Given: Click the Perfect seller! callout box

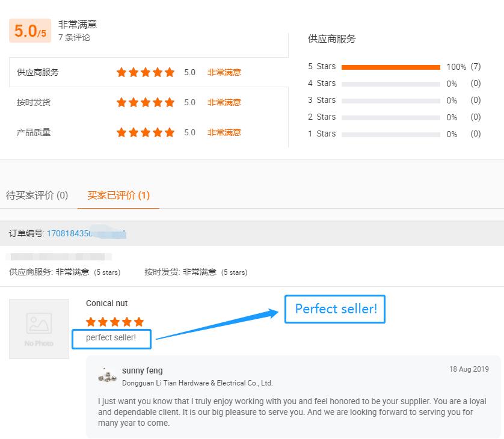Looking at the screenshot, I should point(335,309).
